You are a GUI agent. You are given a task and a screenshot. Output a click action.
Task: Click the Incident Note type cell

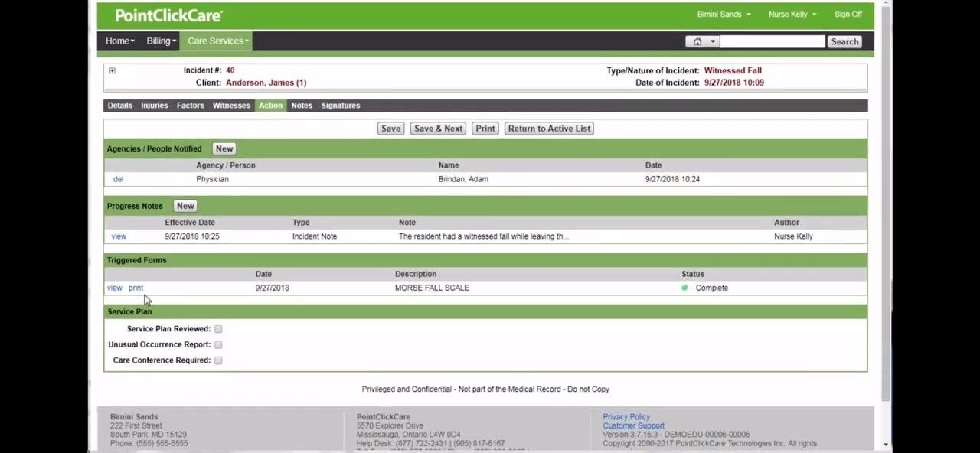(x=314, y=236)
